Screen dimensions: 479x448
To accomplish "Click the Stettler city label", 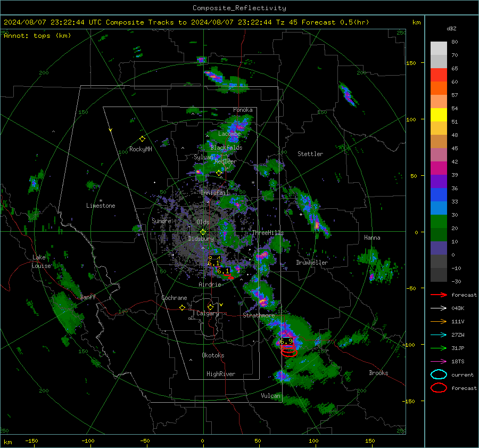I will [310, 154].
